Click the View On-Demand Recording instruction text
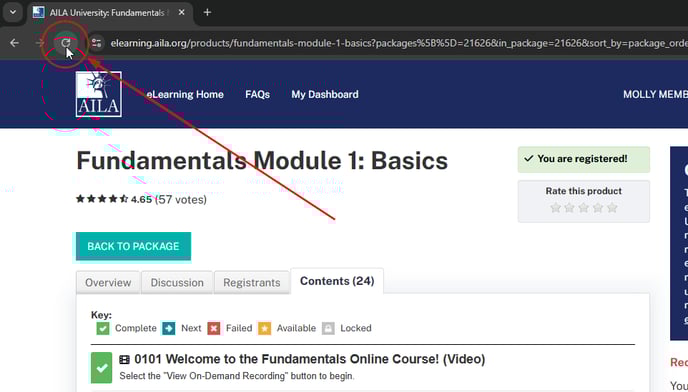 coord(237,376)
